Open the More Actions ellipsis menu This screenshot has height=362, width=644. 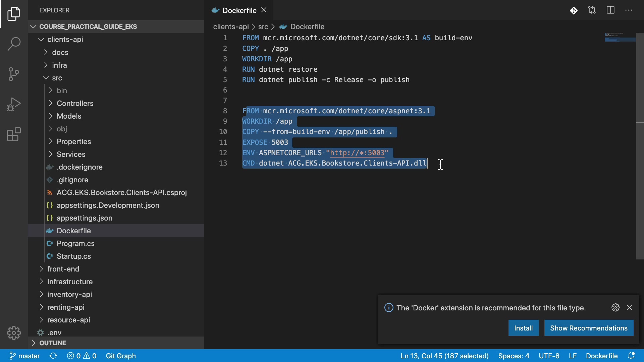(629, 10)
